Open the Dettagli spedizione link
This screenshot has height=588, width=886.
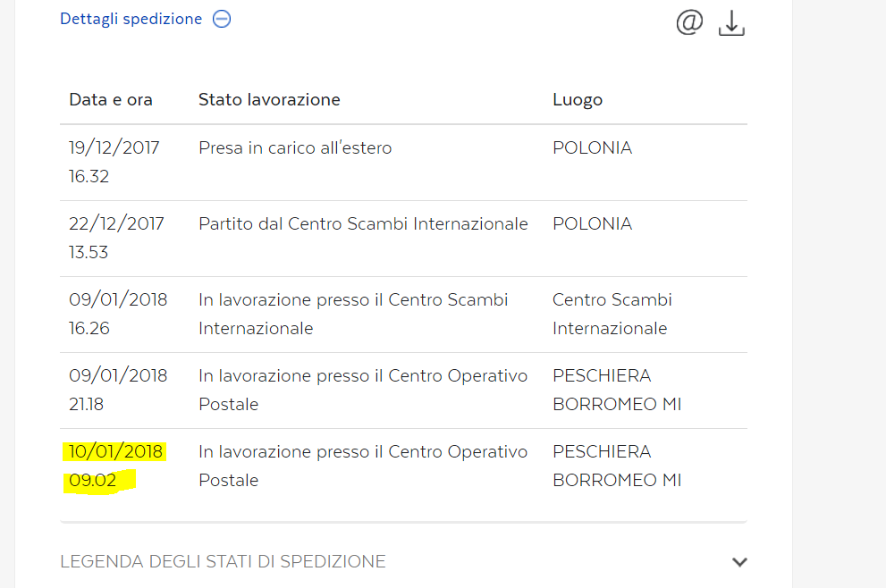(x=131, y=19)
